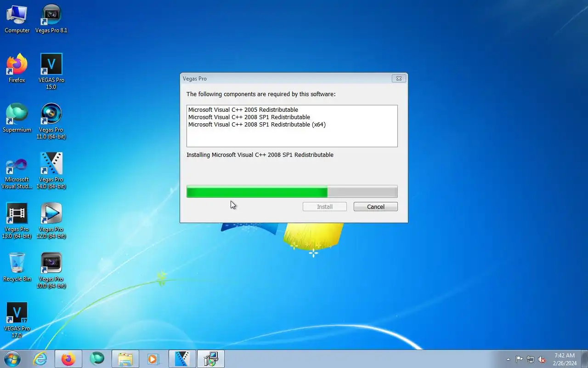Launch Firefox from the taskbar

tap(68, 359)
